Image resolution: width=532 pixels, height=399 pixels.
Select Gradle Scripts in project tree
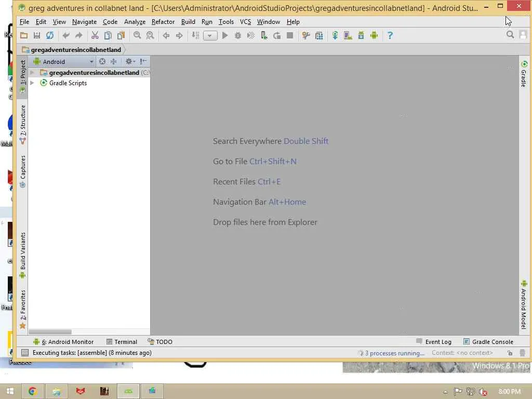tap(68, 83)
